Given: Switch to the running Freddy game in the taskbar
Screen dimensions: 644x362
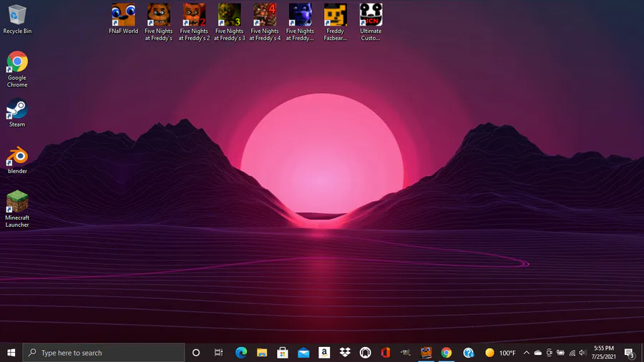Looking at the screenshot, I should (426, 353).
